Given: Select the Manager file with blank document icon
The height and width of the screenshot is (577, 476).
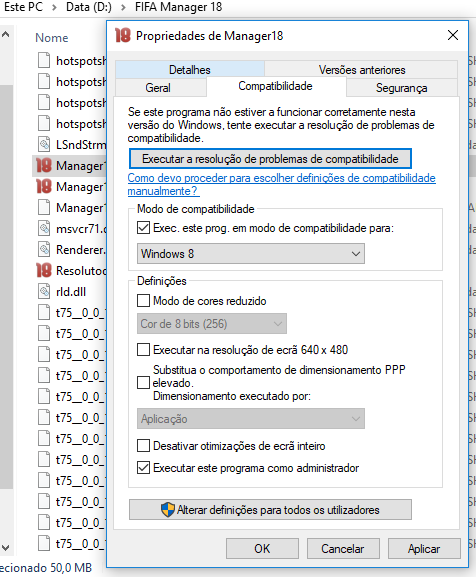Looking at the screenshot, I should (x=44, y=208).
